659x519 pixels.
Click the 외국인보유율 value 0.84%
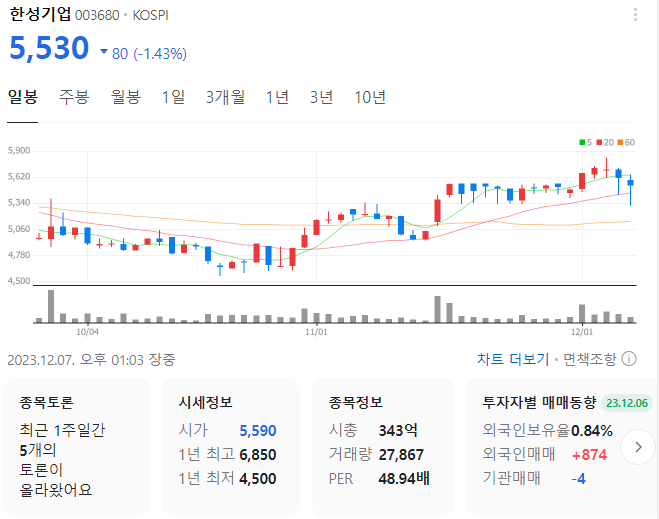click(592, 431)
